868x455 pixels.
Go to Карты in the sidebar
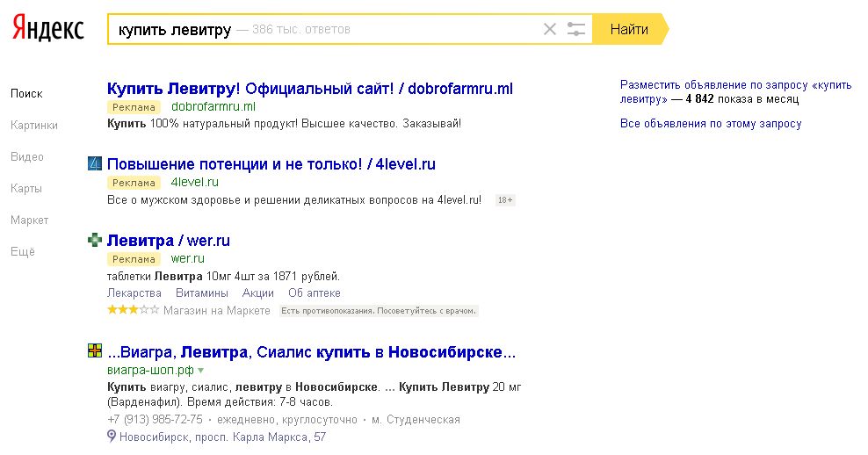point(26,189)
